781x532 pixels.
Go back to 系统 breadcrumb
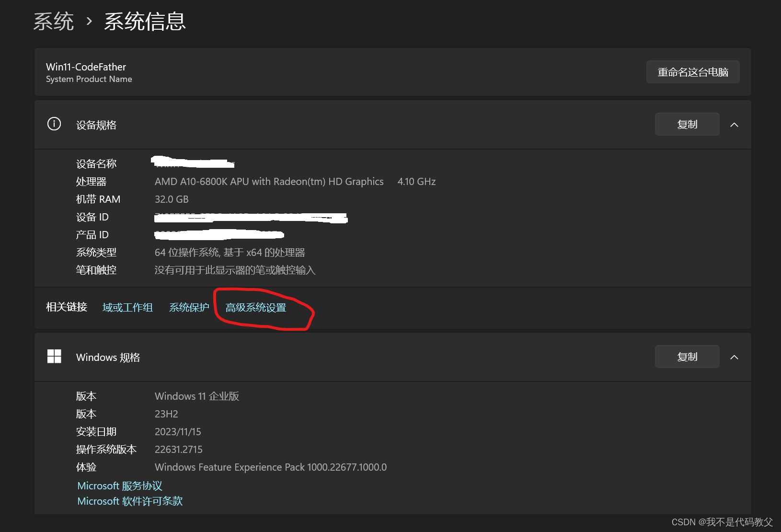54,22
